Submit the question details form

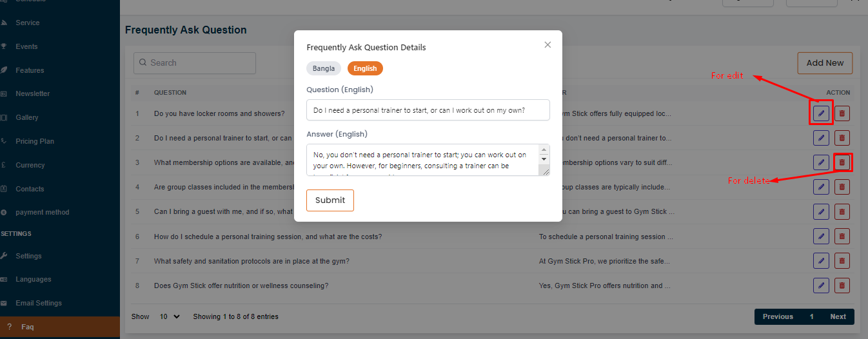(330, 200)
